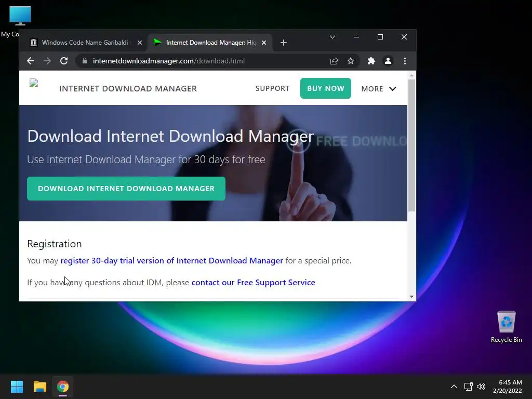Click the share page icon in address bar
The width and height of the screenshot is (532, 399).
(334, 61)
